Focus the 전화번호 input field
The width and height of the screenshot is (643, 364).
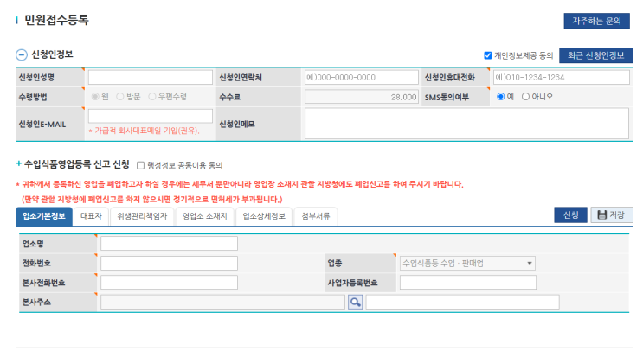point(169,263)
